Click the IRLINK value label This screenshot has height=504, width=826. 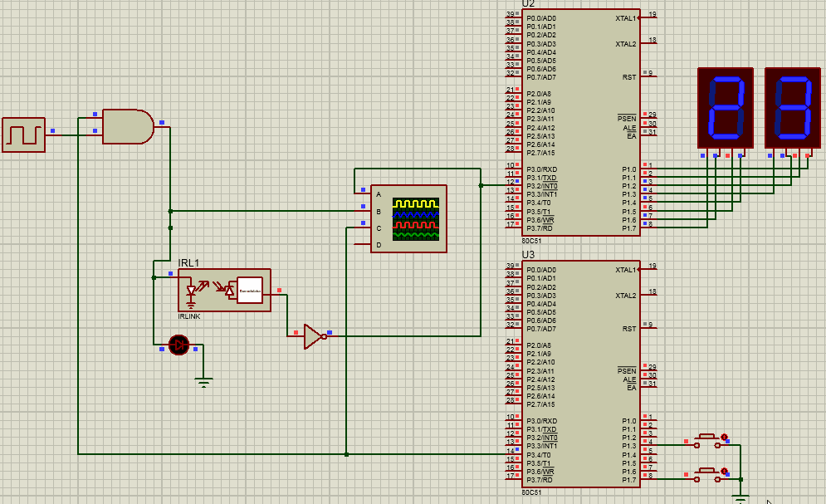pos(189,316)
